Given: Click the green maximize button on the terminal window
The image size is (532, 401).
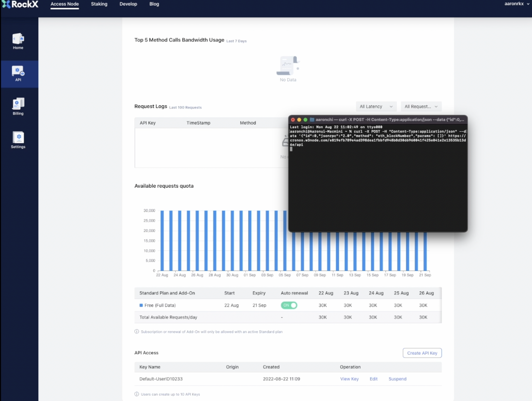Looking at the screenshot, I should click(305, 120).
